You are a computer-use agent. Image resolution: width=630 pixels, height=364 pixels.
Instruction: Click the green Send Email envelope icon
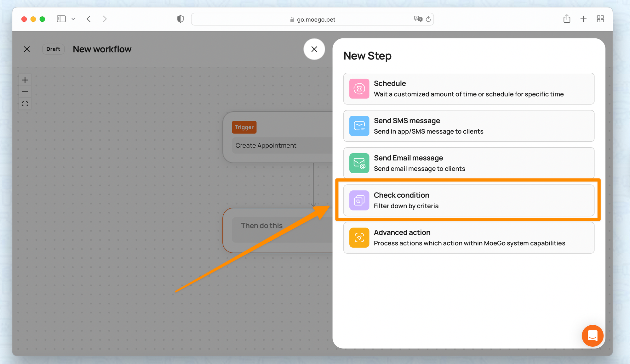tap(359, 163)
